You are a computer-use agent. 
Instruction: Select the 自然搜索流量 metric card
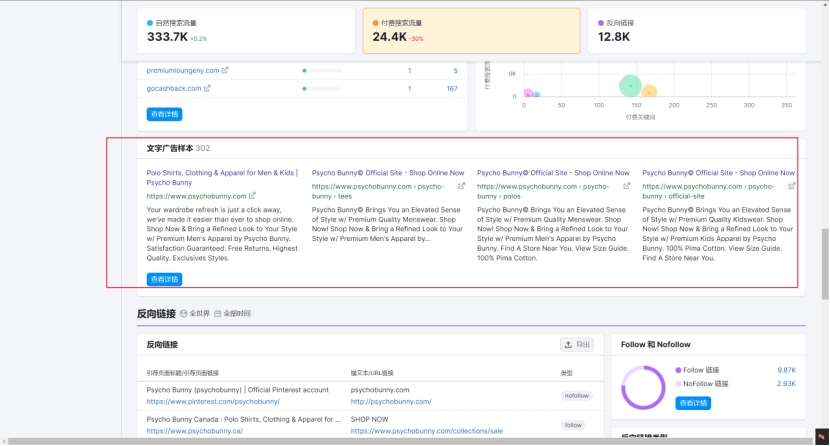(x=245, y=30)
